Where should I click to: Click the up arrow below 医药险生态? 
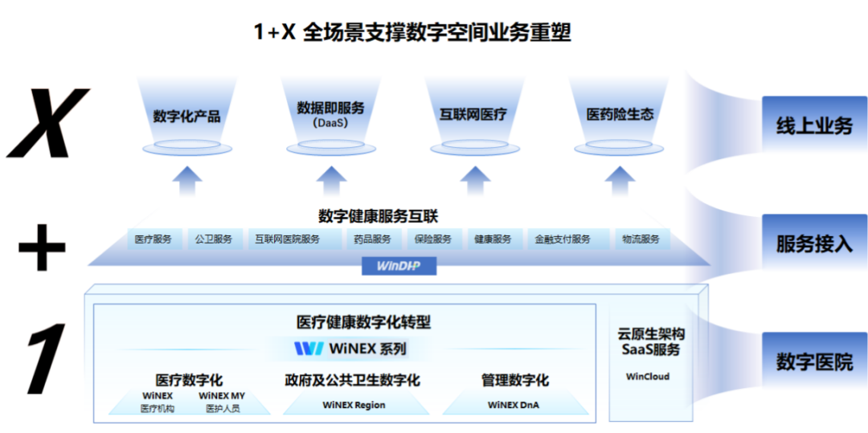coord(620,181)
